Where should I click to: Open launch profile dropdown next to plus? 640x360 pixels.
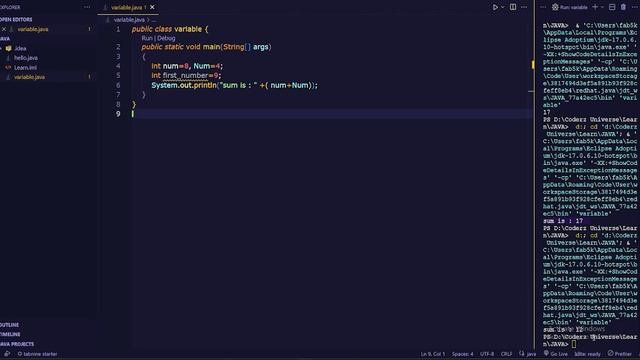coord(602,7)
